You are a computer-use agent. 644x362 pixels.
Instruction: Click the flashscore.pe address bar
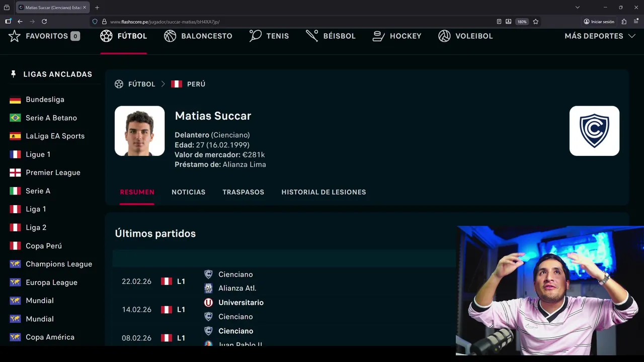coord(297,22)
